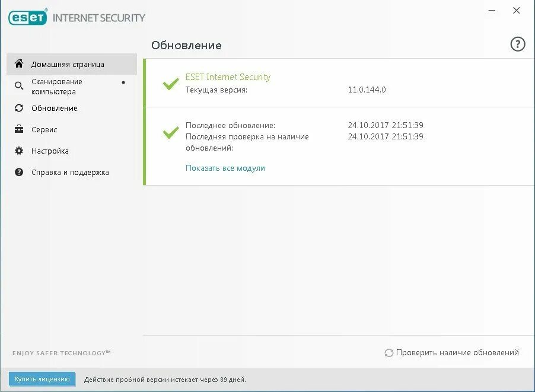Click the briefcase icon beside Сервис

pos(19,129)
